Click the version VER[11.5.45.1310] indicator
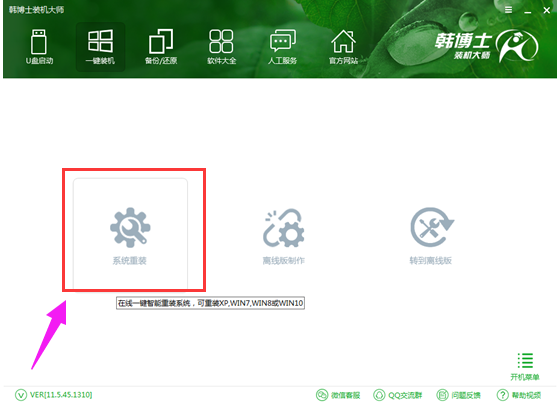 (x=54, y=395)
